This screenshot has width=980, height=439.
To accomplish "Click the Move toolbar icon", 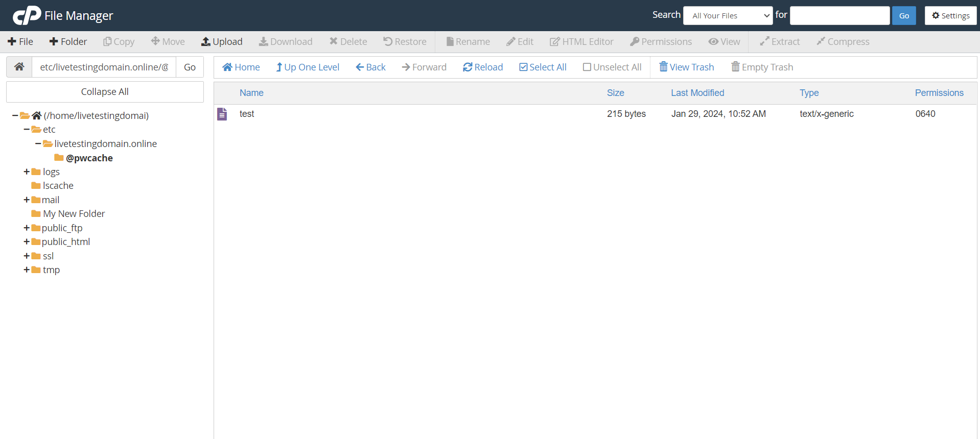I will point(155,41).
